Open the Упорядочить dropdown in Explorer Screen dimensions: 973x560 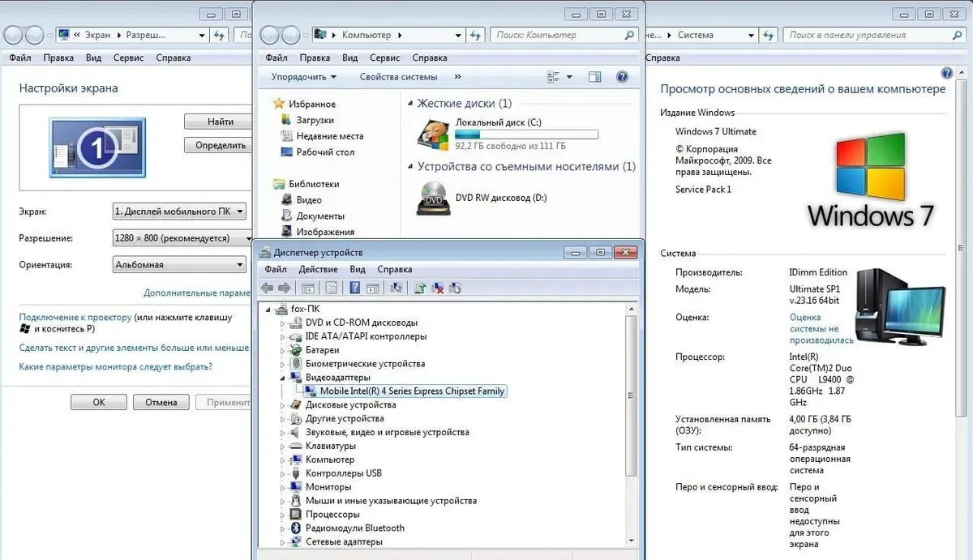tap(303, 77)
